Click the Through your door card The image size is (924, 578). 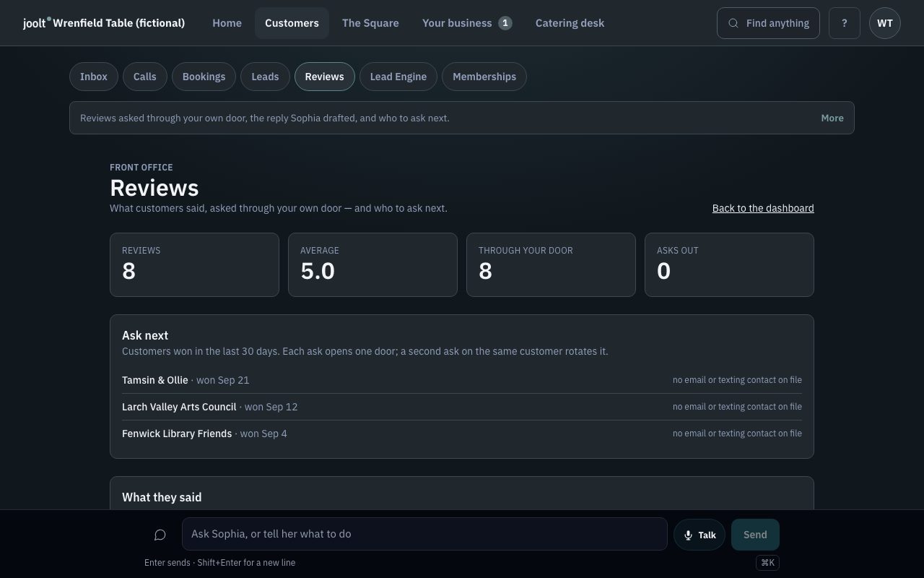click(x=551, y=264)
